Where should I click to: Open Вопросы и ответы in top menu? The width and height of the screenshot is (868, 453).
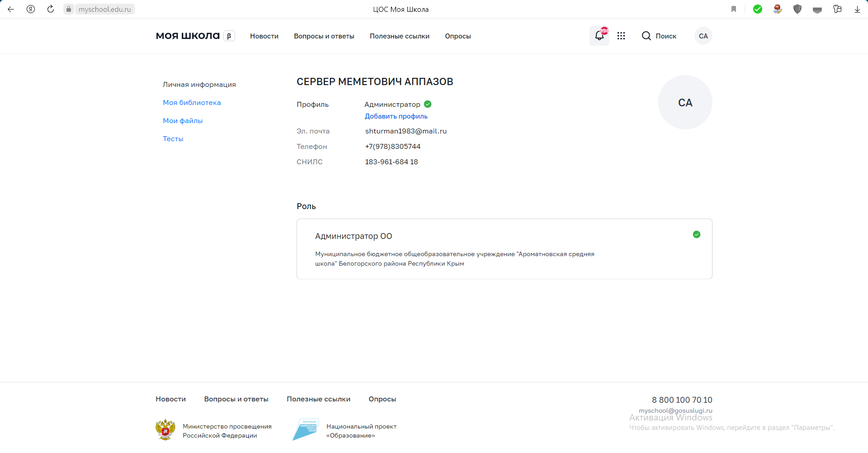(324, 36)
